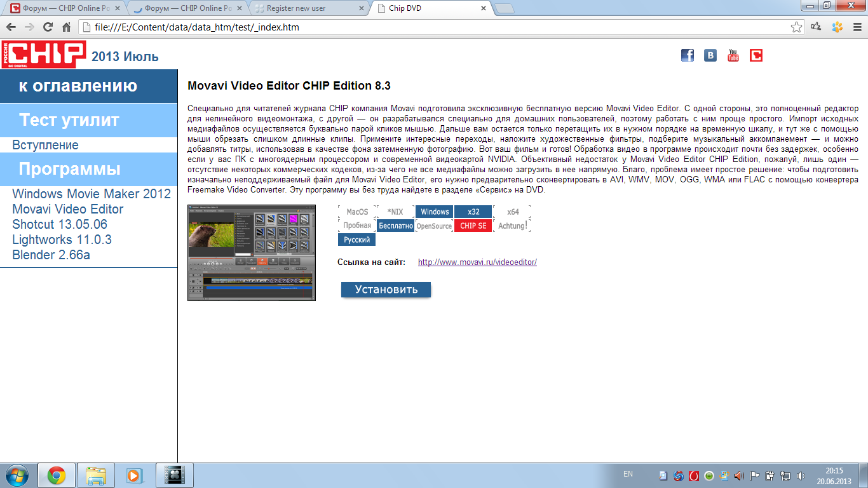Click the OpenSource tag

click(435, 226)
